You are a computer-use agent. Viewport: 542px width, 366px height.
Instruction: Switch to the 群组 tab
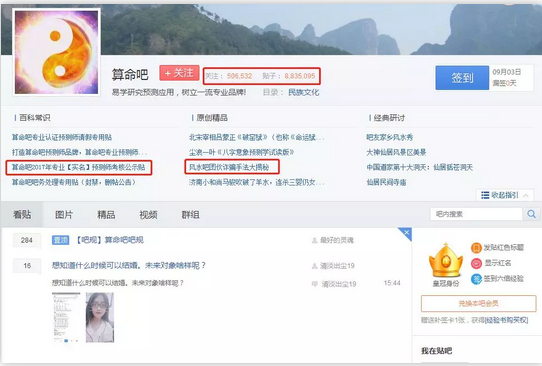click(190, 215)
